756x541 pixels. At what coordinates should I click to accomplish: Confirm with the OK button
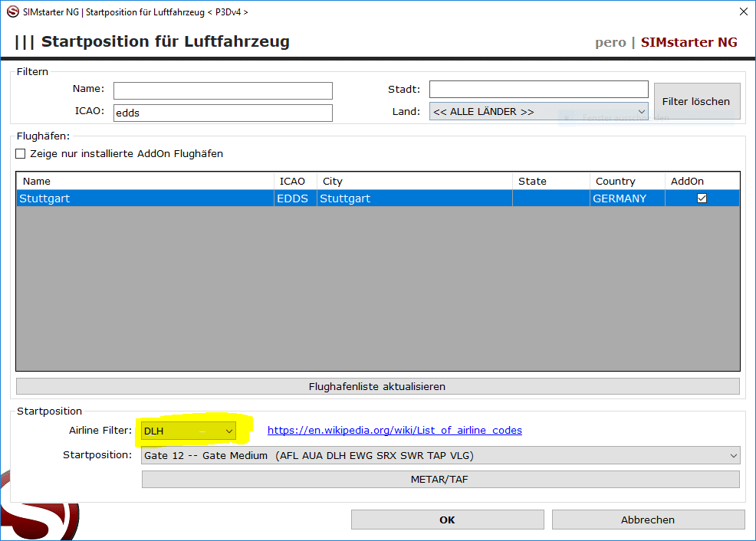click(447, 520)
